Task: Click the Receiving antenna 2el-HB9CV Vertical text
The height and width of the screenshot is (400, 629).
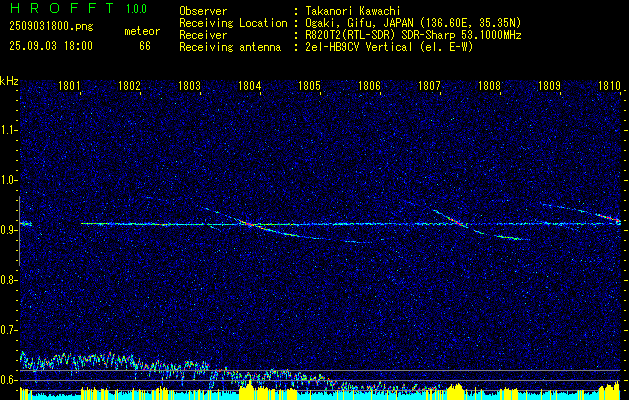Action: [389, 47]
